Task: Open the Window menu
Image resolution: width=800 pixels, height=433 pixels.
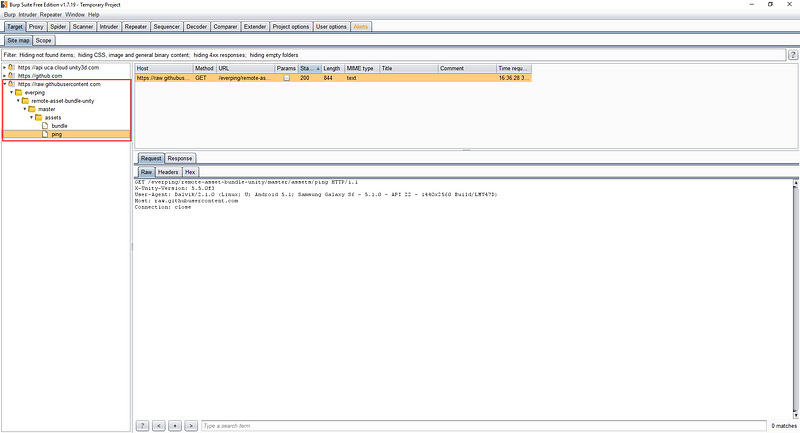Action: 74,15
